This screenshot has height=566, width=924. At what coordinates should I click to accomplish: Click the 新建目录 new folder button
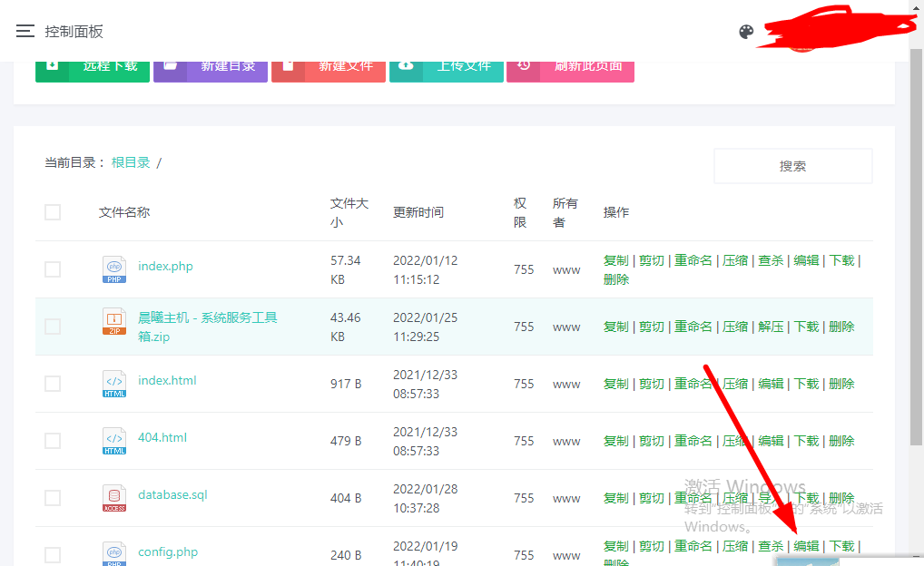[211, 72]
